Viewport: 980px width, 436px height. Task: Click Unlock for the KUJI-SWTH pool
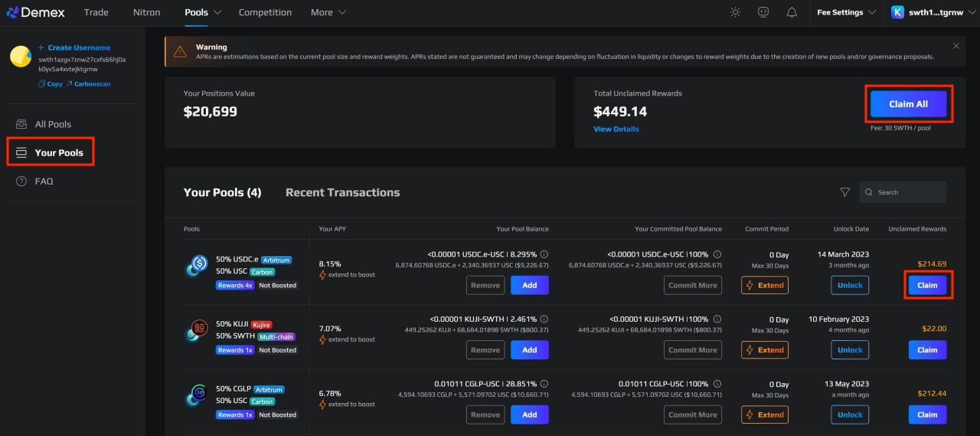point(850,350)
